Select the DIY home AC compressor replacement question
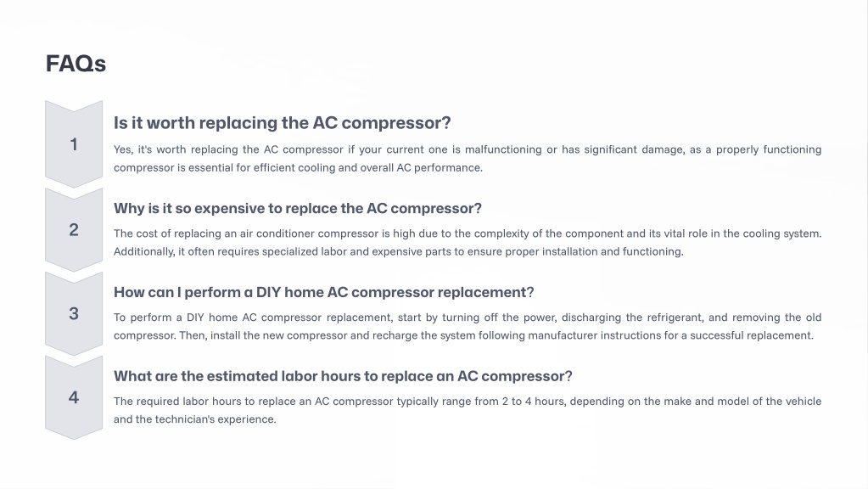 point(323,292)
